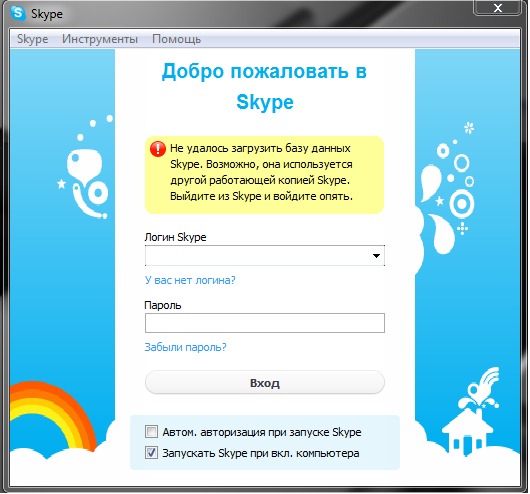Open the Помощь menu

click(x=176, y=39)
